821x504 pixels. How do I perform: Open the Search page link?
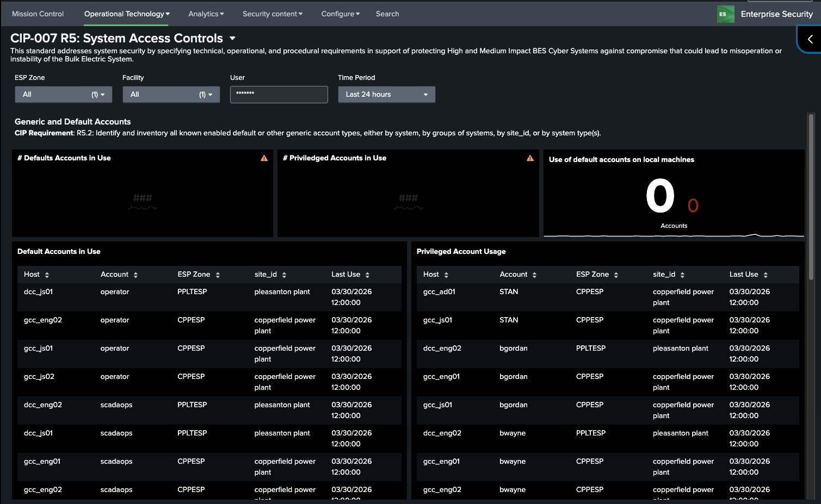[387, 14]
